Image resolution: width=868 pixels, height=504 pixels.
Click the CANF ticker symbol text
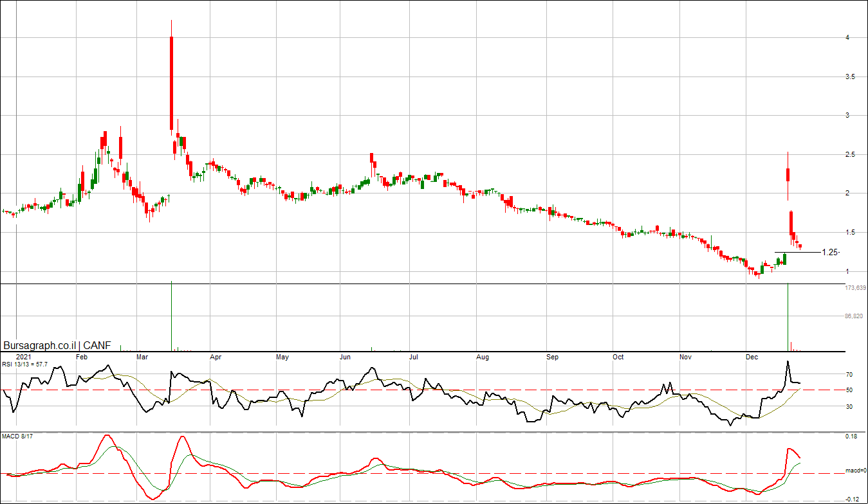97,346
